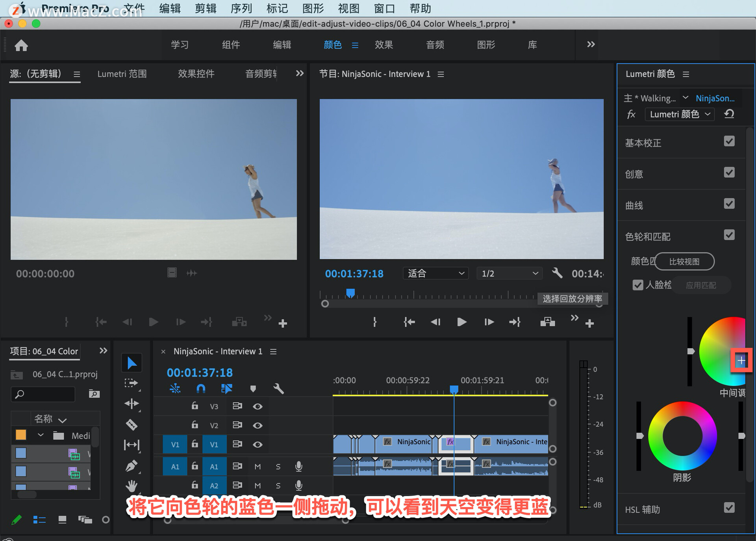This screenshot has height=541, width=756.
Task: Step forward one frame in Program monitor
Action: (489, 322)
